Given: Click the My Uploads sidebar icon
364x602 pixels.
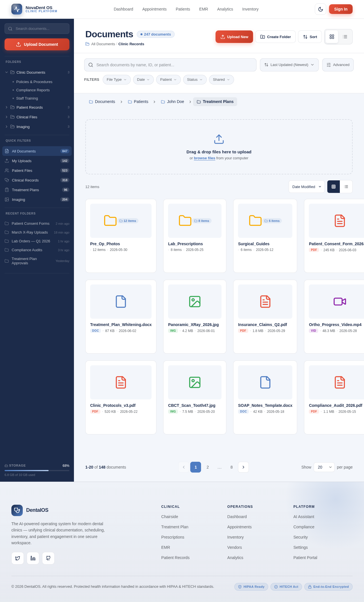Looking at the screenshot, I should click(x=7, y=161).
